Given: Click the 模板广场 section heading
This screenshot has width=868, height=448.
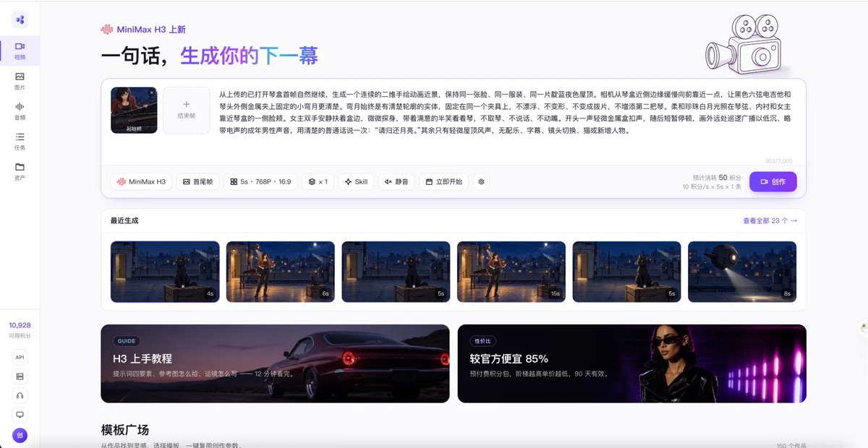Looking at the screenshot, I should 125,430.
